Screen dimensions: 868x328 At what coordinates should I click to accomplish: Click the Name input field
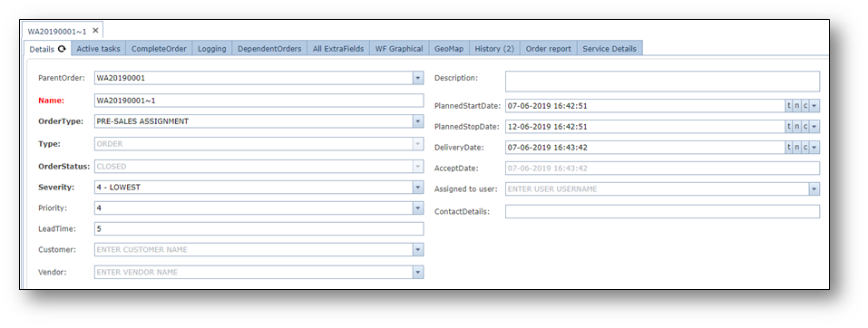(259, 100)
